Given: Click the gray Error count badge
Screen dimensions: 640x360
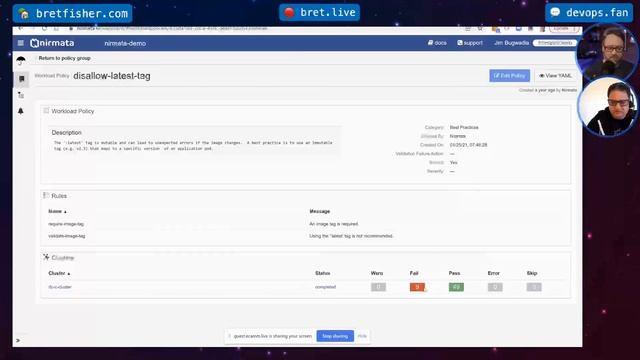Looking at the screenshot, I should (x=495, y=287).
